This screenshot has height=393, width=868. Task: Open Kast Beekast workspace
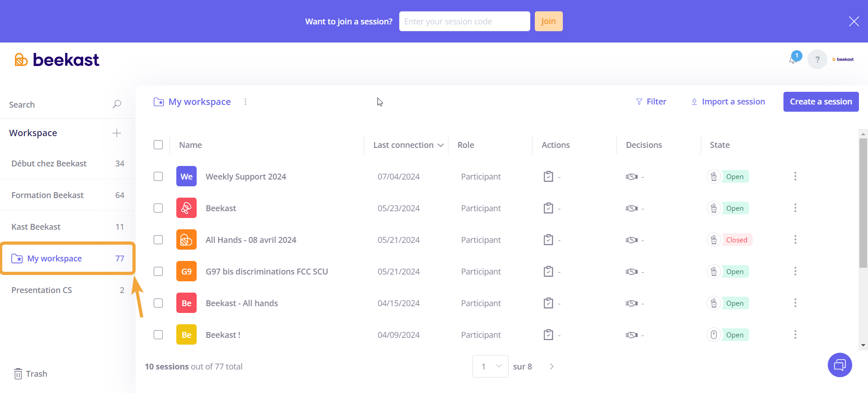coord(68,227)
